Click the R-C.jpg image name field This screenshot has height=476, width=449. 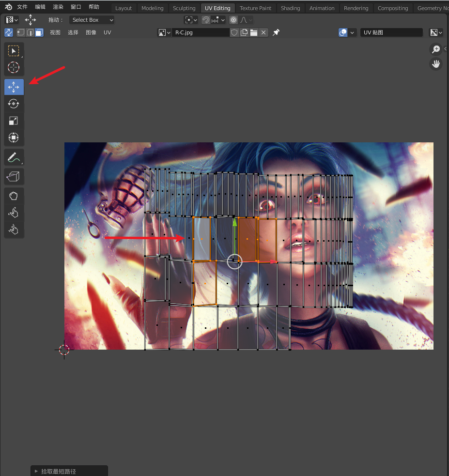(x=201, y=32)
